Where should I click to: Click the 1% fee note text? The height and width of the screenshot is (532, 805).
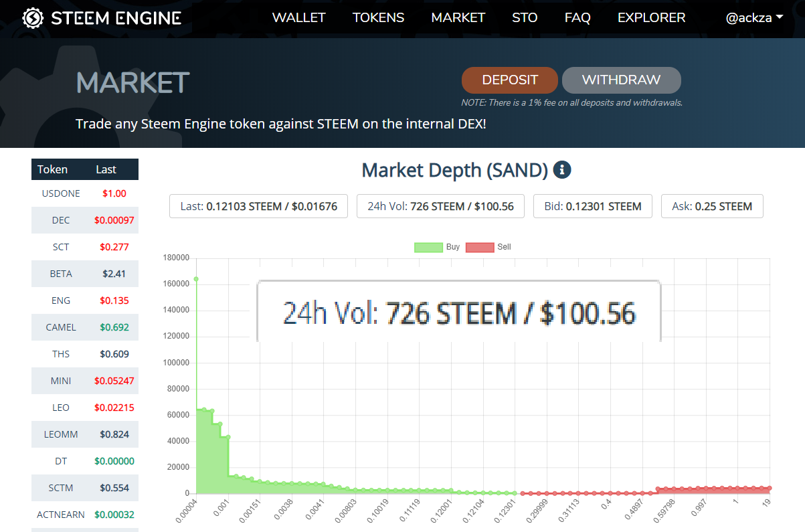pyautogui.click(x=571, y=103)
